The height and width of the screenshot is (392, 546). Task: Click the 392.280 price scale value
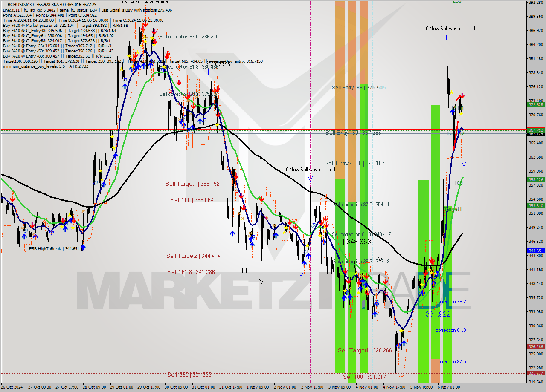[x=536, y=3]
